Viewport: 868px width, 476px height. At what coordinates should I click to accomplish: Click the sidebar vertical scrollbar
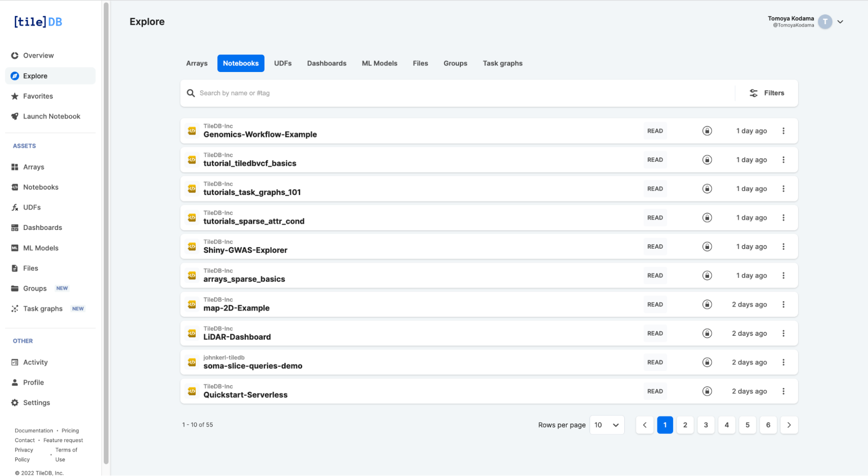coord(106,233)
